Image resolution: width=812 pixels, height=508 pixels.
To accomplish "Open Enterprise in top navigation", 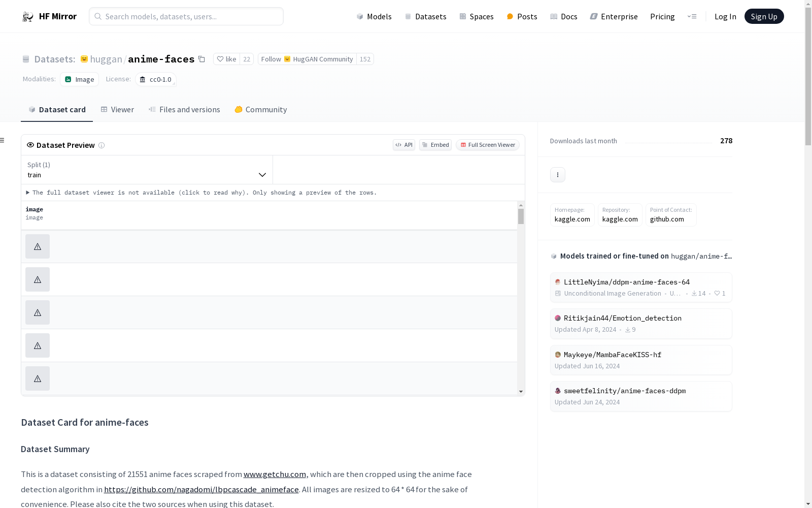I will coord(614,16).
